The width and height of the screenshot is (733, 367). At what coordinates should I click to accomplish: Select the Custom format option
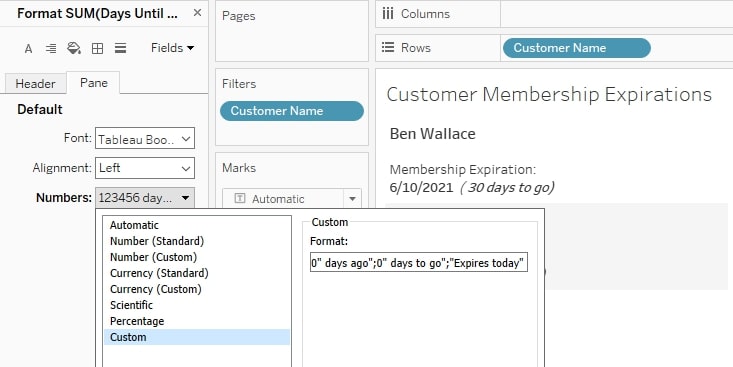(x=197, y=337)
